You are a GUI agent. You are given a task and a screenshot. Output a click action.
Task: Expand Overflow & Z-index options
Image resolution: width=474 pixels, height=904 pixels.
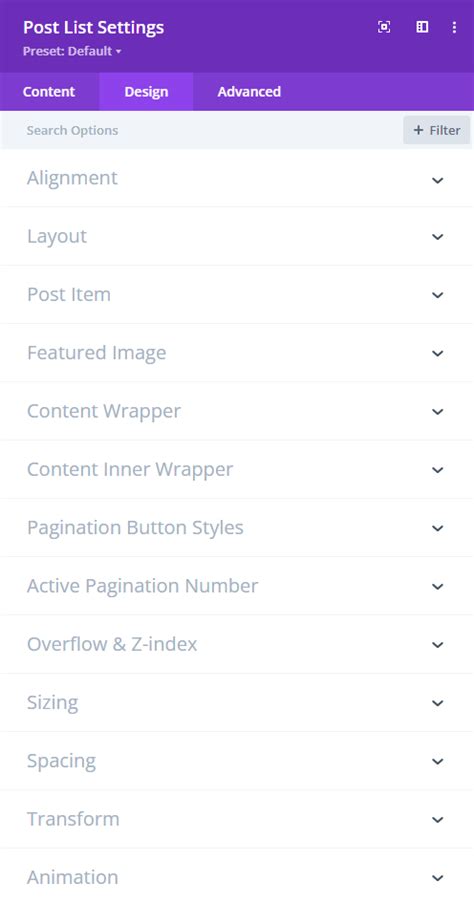tap(237, 644)
